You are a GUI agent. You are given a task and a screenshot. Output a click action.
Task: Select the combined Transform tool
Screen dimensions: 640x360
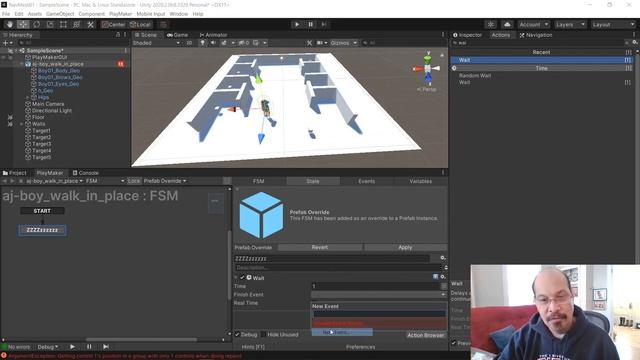click(x=77, y=24)
